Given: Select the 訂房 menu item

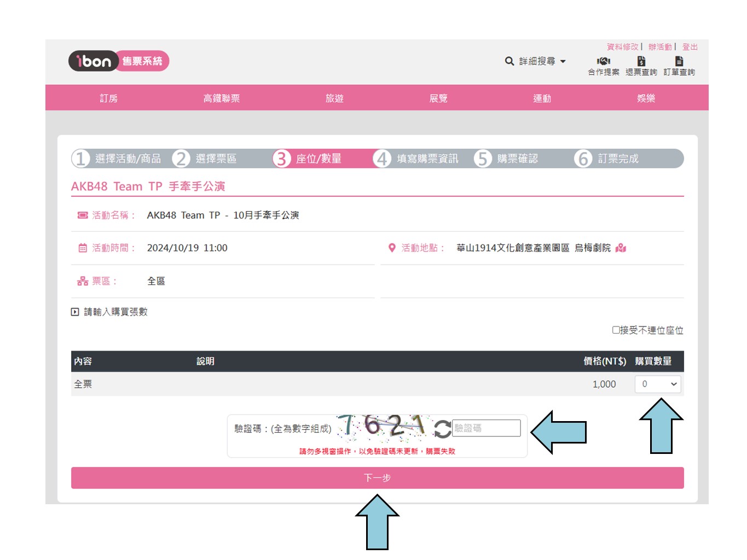Looking at the screenshot, I should pyautogui.click(x=108, y=98).
